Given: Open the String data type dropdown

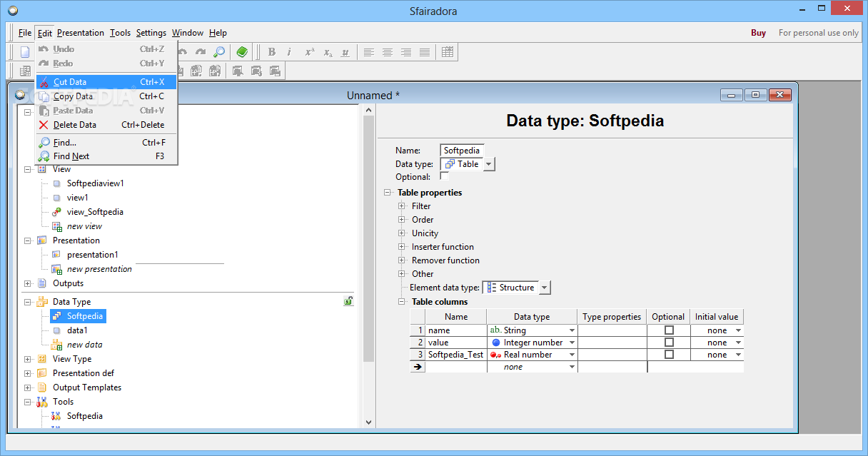Looking at the screenshot, I should coord(572,330).
